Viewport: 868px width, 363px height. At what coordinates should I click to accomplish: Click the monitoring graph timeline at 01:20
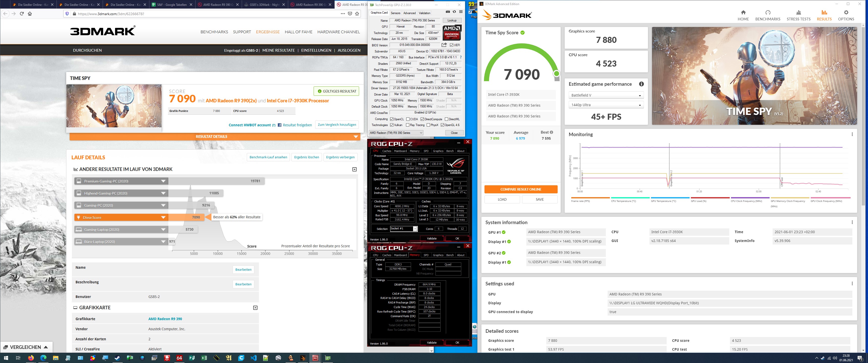click(x=699, y=192)
